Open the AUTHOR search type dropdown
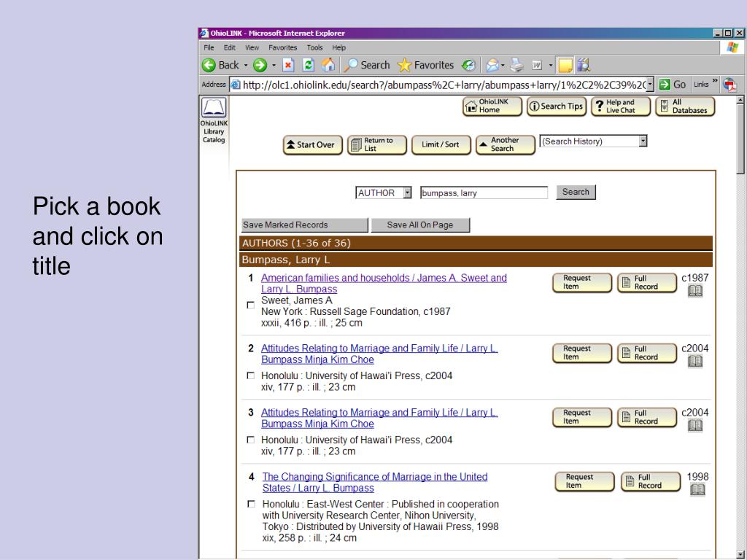The width and height of the screenshot is (747, 560). pyautogui.click(x=407, y=192)
